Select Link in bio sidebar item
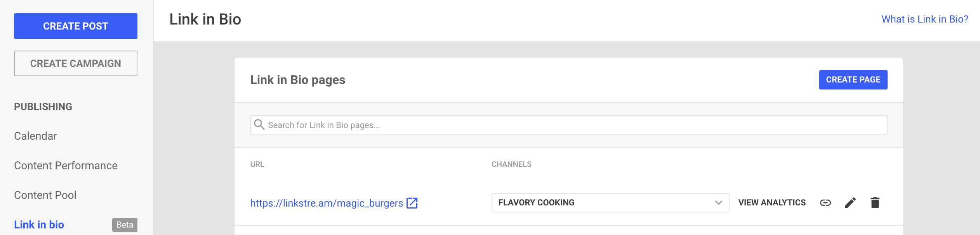The width and height of the screenshot is (980, 235). coord(39,224)
